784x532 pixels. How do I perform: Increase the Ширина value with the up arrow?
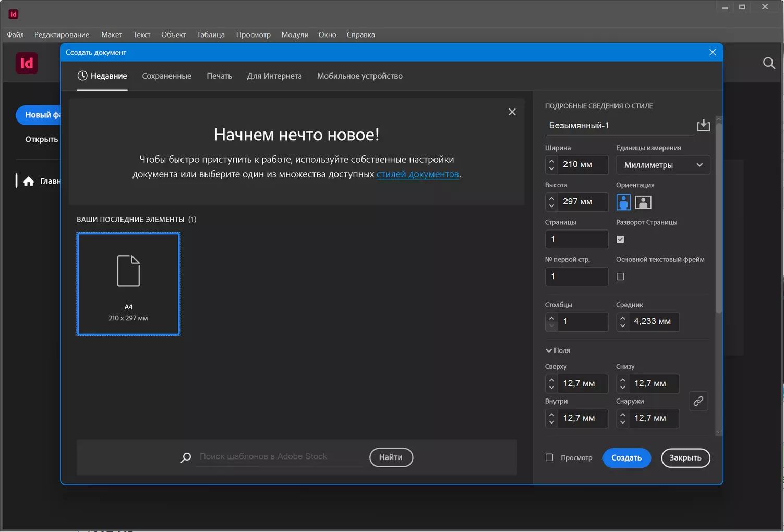click(x=551, y=161)
